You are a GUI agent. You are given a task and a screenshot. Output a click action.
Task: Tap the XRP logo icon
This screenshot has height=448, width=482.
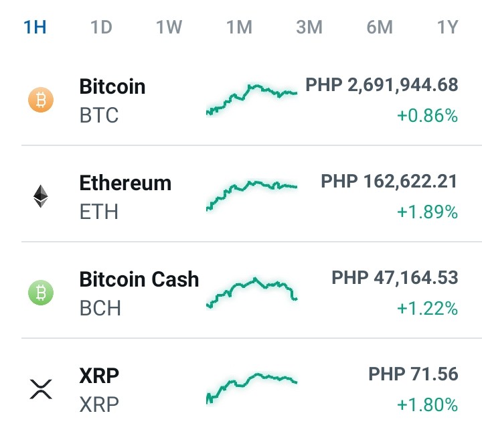tap(41, 389)
